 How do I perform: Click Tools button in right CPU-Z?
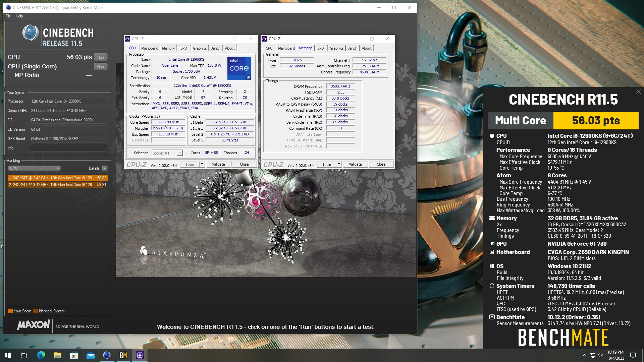point(327,165)
